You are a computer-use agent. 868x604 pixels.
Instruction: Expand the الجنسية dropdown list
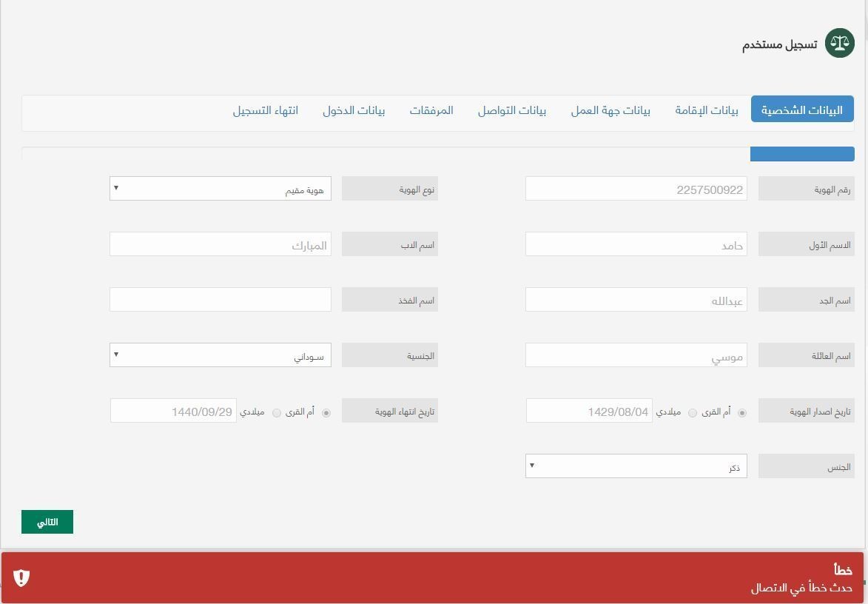point(221,355)
